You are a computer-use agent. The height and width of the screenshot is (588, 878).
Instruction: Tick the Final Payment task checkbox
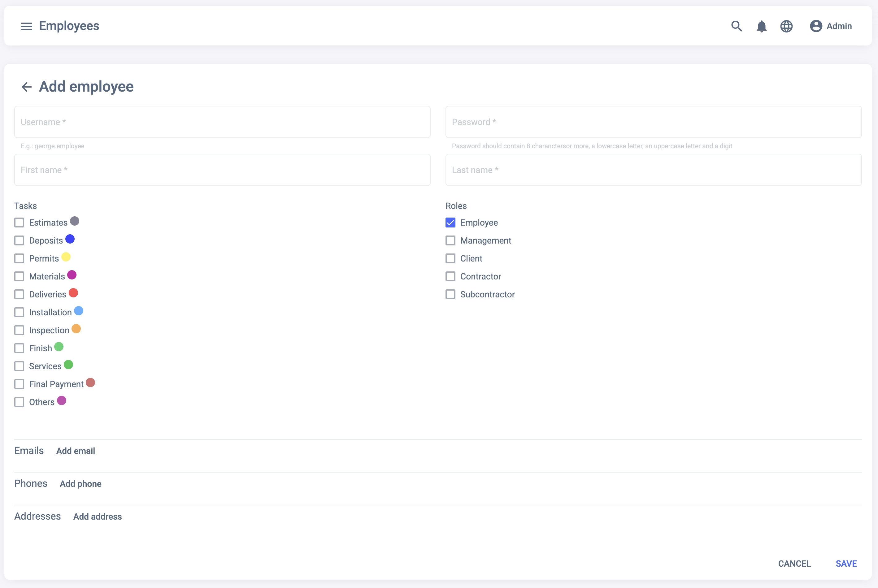pos(19,384)
